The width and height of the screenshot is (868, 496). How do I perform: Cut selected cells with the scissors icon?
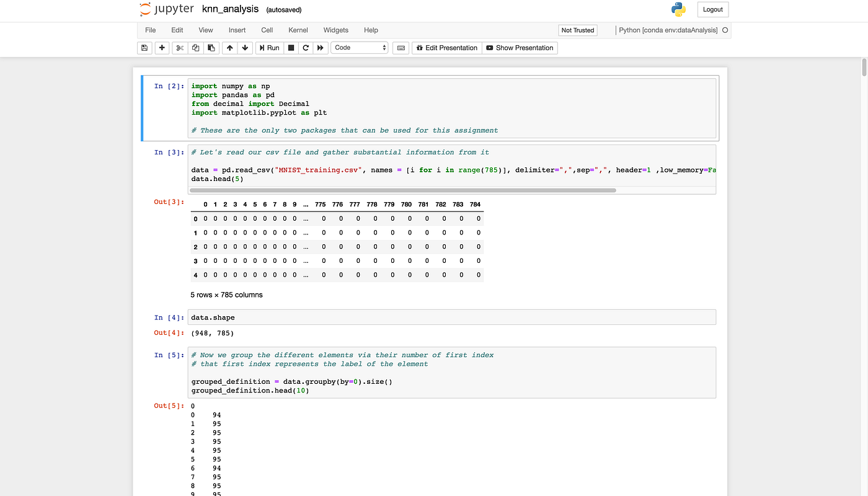click(179, 48)
